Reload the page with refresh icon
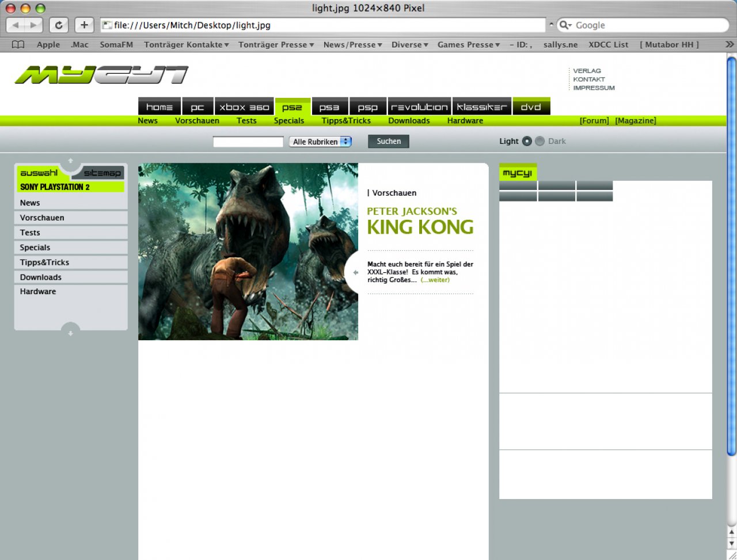 59,25
